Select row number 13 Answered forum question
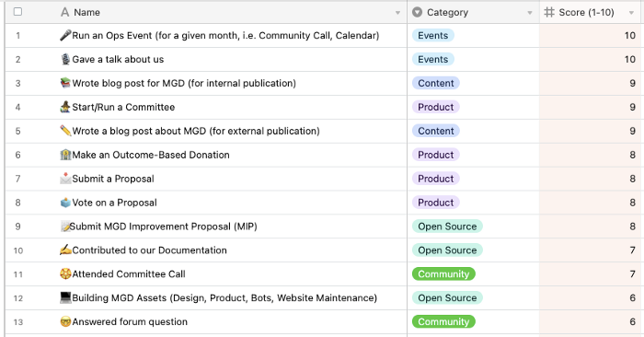Image resolution: width=644 pixels, height=337 pixels. [17, 321]
